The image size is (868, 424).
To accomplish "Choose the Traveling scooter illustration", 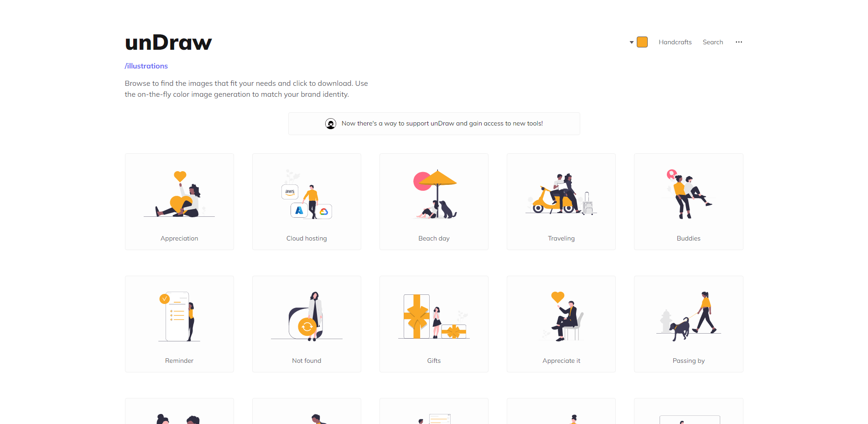I will [561, 202].
